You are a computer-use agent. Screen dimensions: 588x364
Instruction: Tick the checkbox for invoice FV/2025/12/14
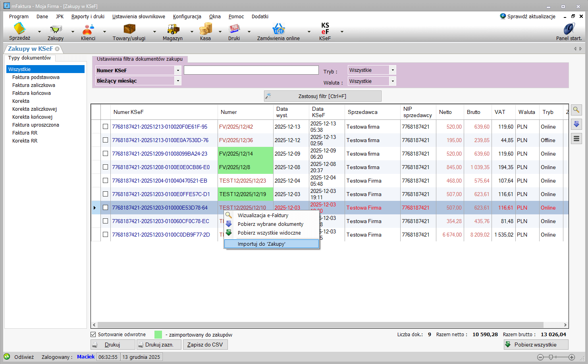(x=105, y=154)
